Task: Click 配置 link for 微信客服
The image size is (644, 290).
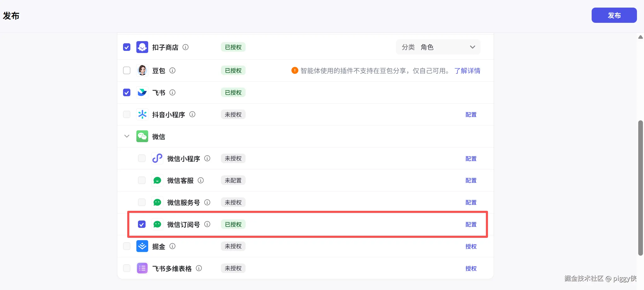Action: [x=471, y=180]
